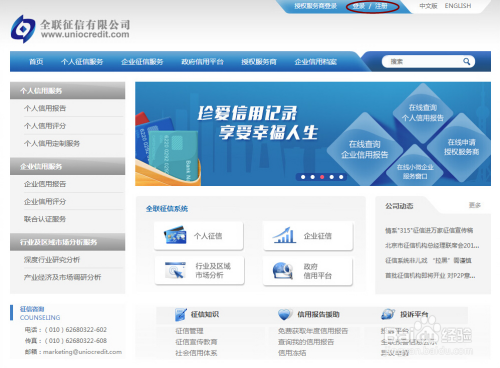The image size is (500, 368).
Task: Select the first banner carousel dot
Action: click(303, 177)
